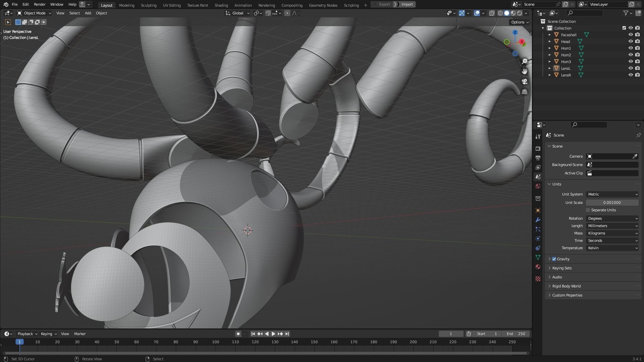The width and height of the screenshot is (644, 362).
Task: Switch to the Sculpting workspace tab
Action: point(148,5)
